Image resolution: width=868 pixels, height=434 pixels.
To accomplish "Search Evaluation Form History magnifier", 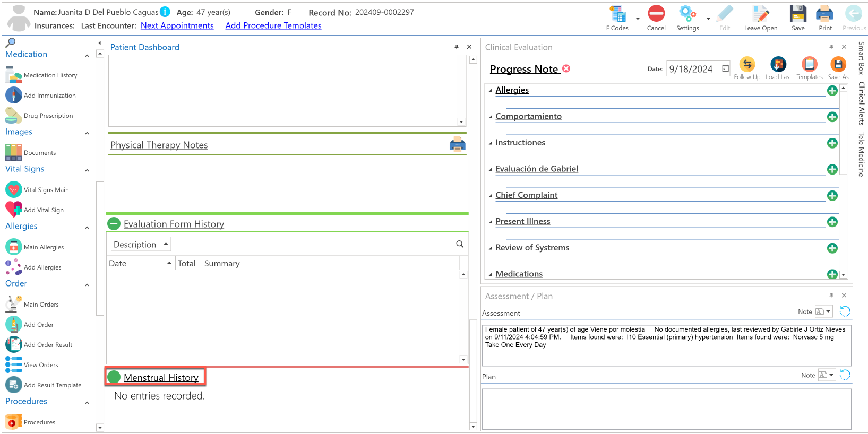I will click(x=460, y=244).
